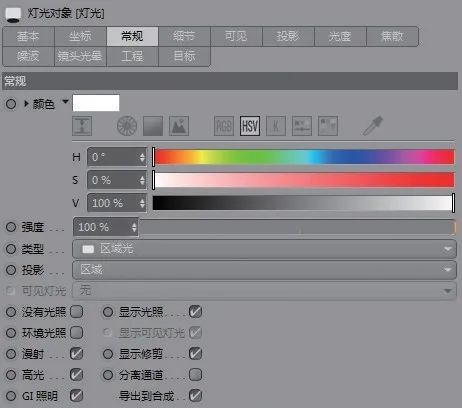462x408 pixels.
Task: Select the 常规 tab
Action: 132,36
